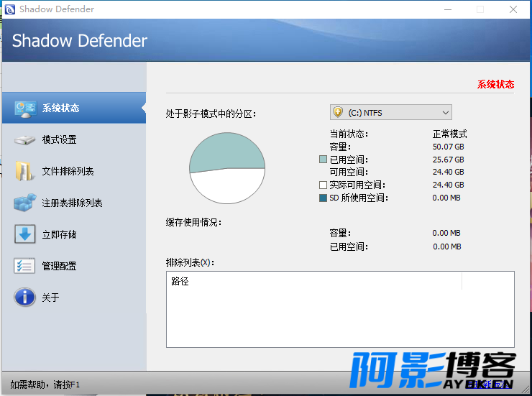The width and height of the screenshot is (532, 396).
Task: Open the 系统状态 sidebar tab
Action: (x=74, y=108)
